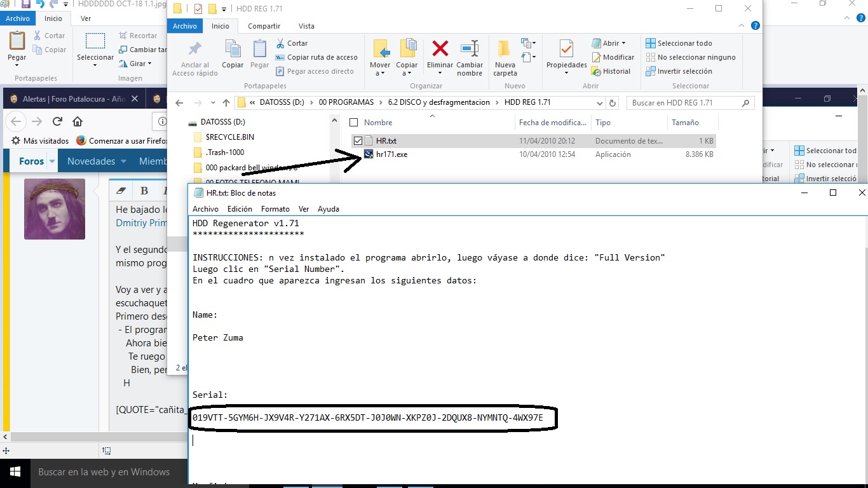The height and width of the screenshot is (488, 868).
Task: Click Pegar acceso directo
Action: click(315, 71)
